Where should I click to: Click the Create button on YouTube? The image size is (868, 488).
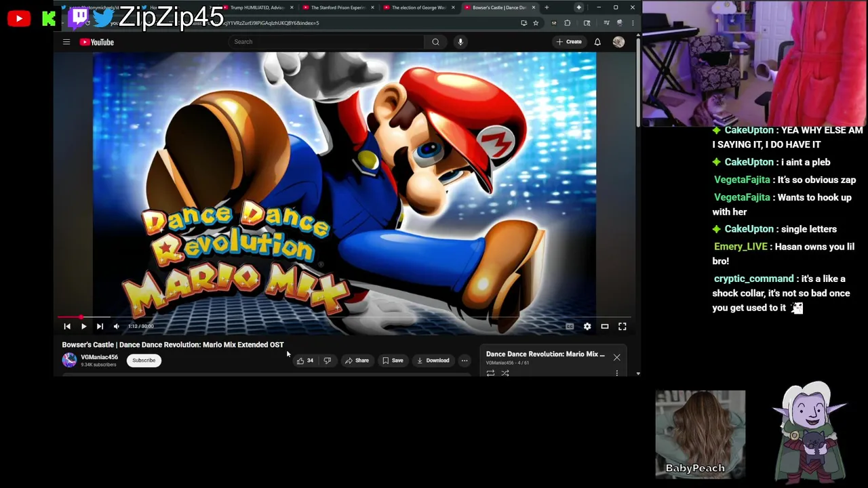coord(569,42)
